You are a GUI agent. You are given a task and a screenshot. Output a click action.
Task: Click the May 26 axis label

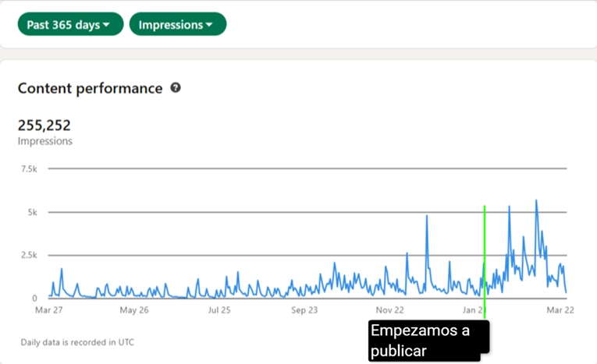click(x=134, y=310)
